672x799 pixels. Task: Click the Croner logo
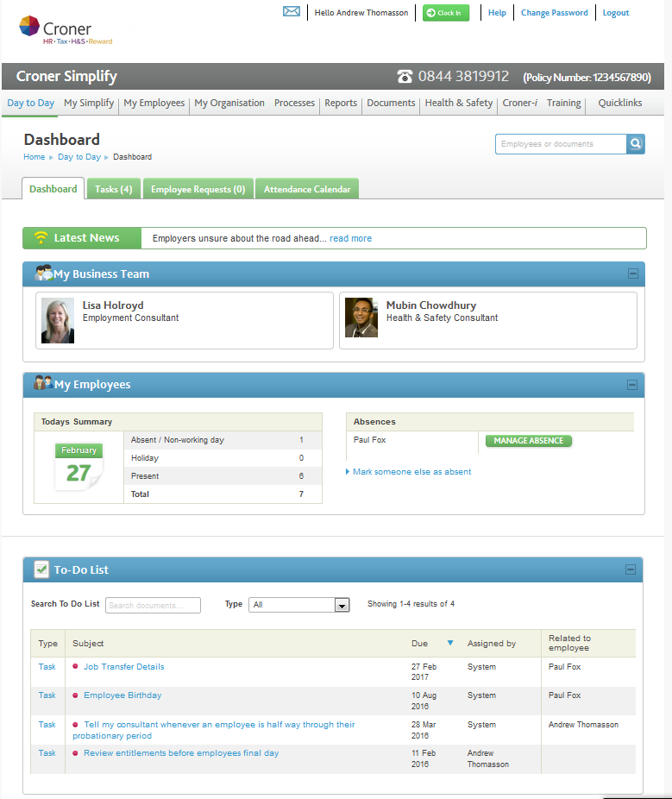(66, 30)
